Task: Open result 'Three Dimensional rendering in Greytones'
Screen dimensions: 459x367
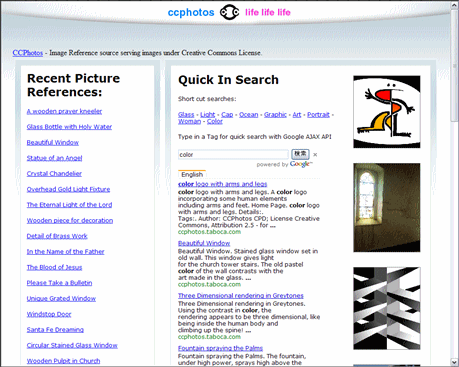Action: (241, 296)
